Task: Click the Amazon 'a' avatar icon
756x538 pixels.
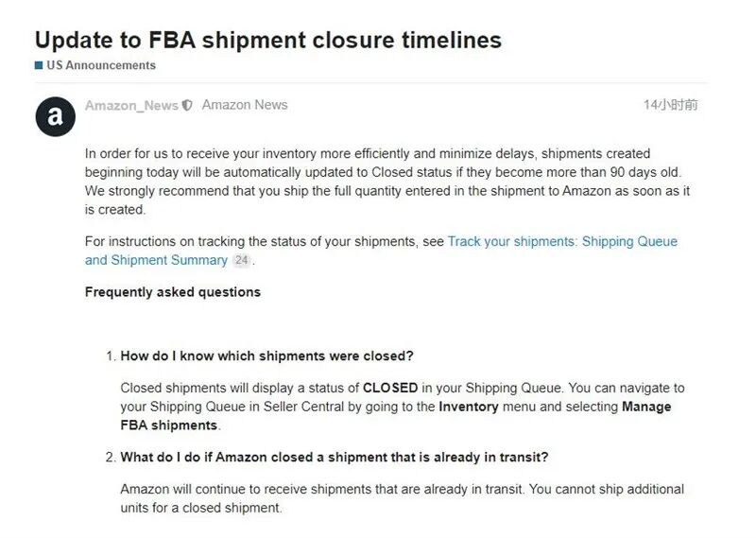Action: click(x=55, y=116)
